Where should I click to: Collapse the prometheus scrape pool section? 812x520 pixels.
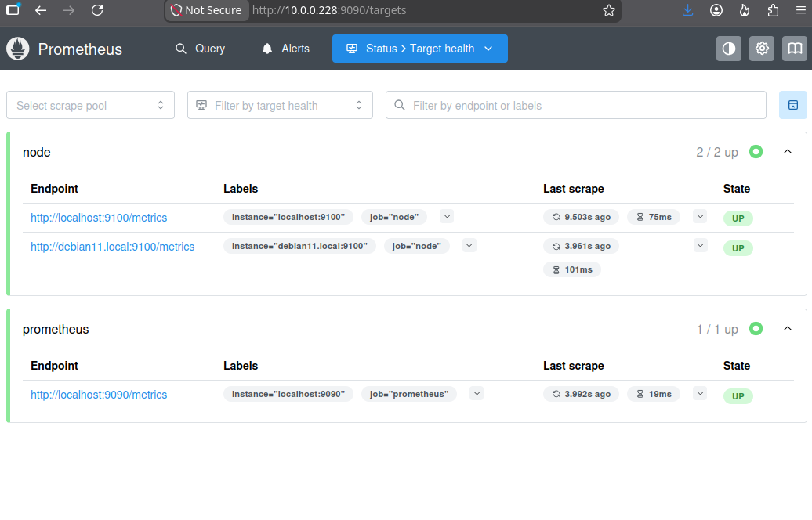[788, 329]
